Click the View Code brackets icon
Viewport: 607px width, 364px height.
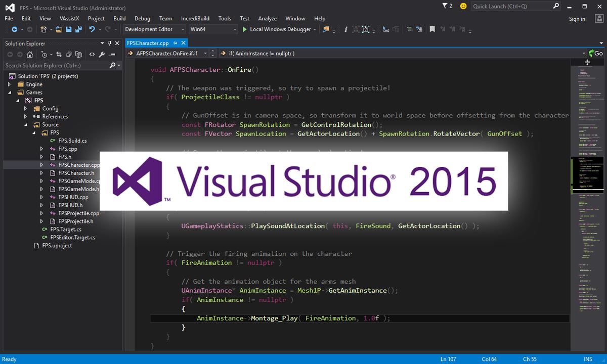pos(92,55)
